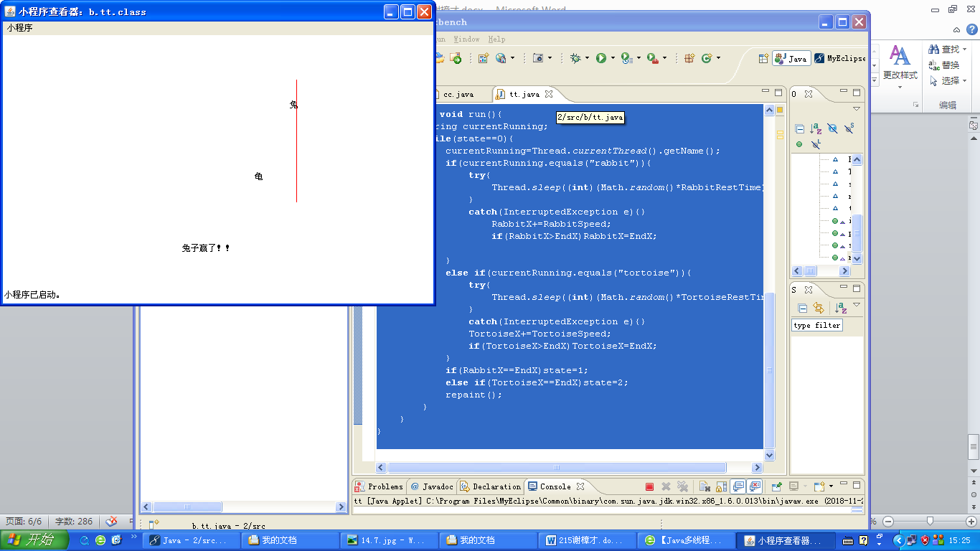This screenshot has height=551, width=980.
Task: Toggle Show Console on standard output change
Action: 738,486
